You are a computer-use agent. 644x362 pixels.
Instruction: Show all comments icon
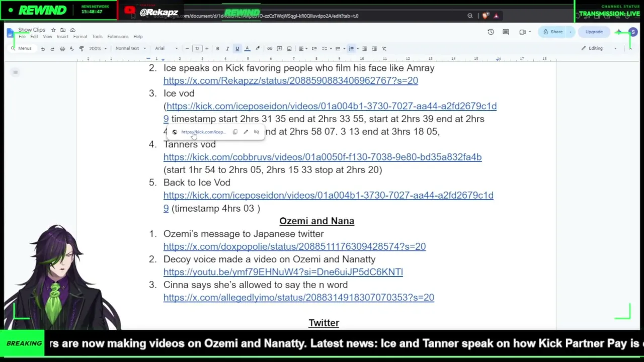[x=506, y=32]
